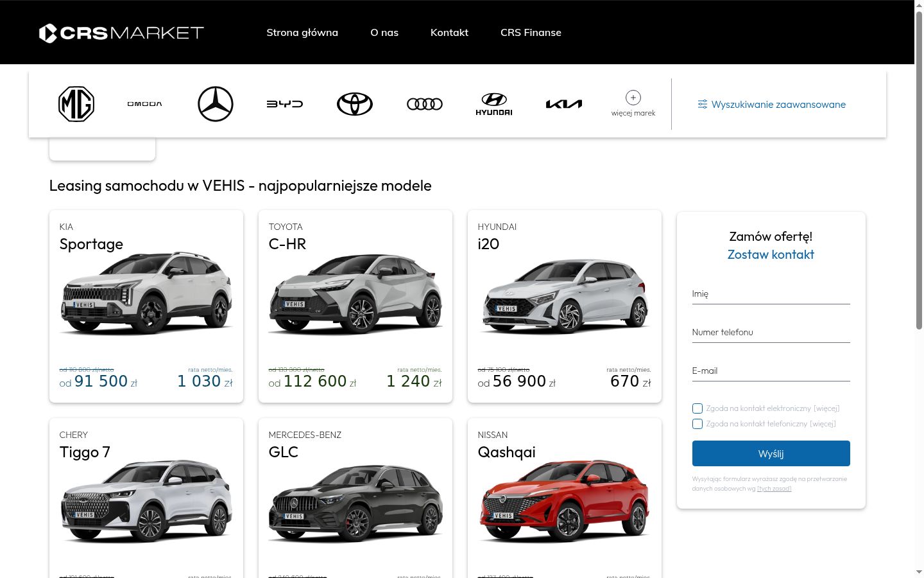This screenshot has width=924, height=578.
Task: Click the 1 030 zł monthly rate
Action: (x=205, y=381)
